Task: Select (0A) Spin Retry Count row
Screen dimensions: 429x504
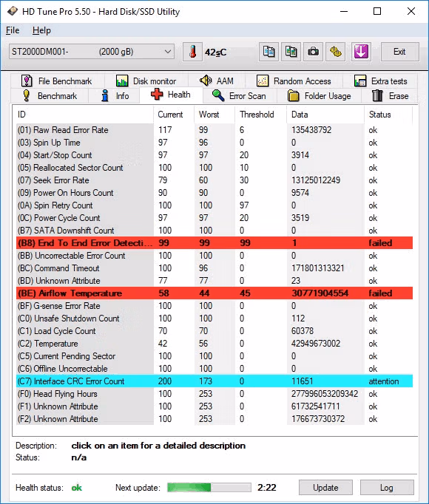Action: click(214, 205)
